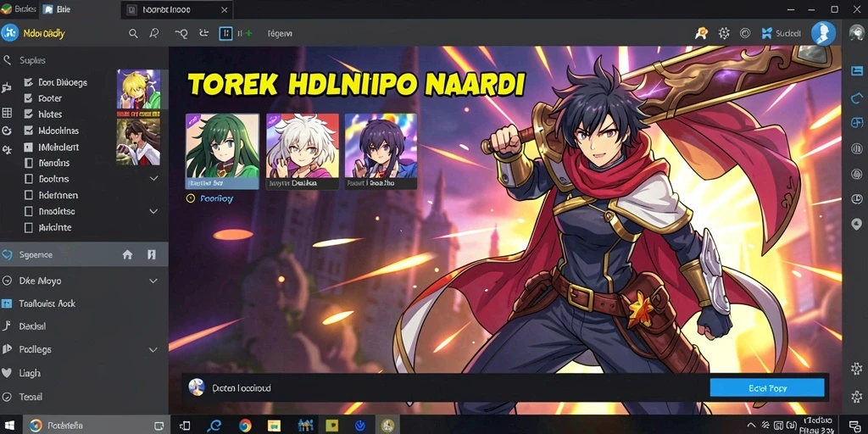Click the green plus toolbar icon
This screenshot has width=868, height=434.
(248, 34)
